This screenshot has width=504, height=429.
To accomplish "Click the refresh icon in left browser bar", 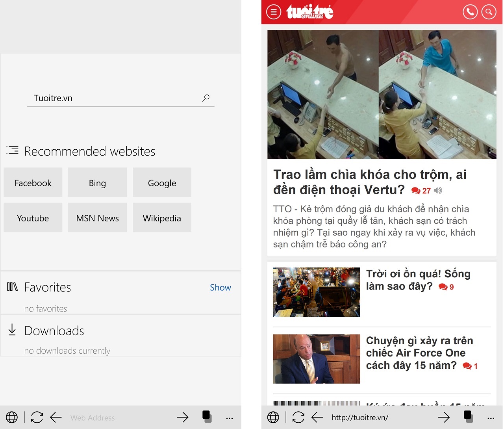I will pyautogui.click(x=37, y=417).
